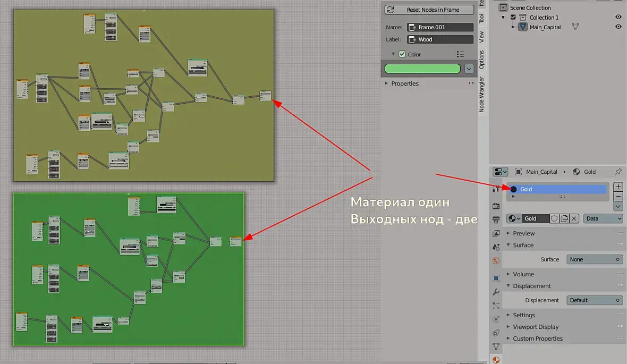Open the Physics properties tab icon

click(x=496, y=319)
